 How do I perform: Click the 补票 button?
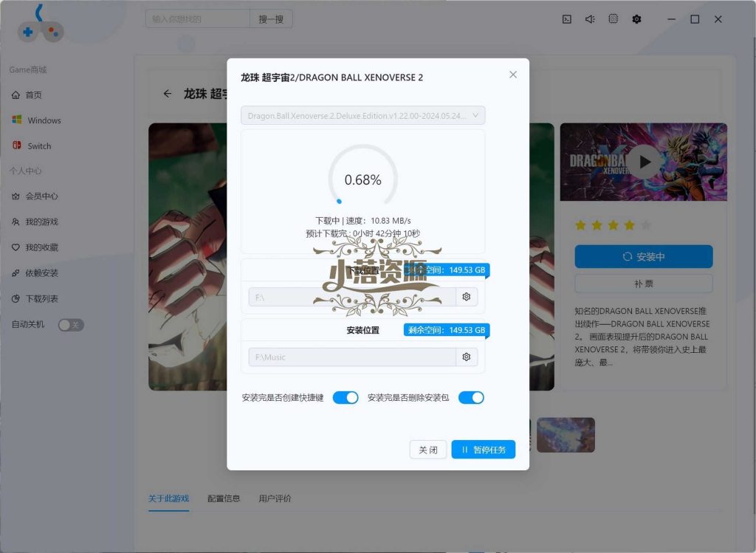pos(644,284)
